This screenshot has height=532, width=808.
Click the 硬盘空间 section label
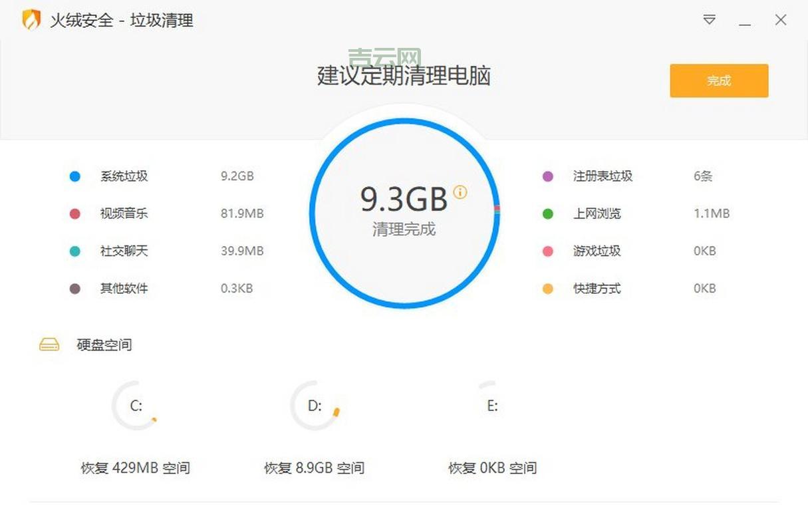coord(103,344)
